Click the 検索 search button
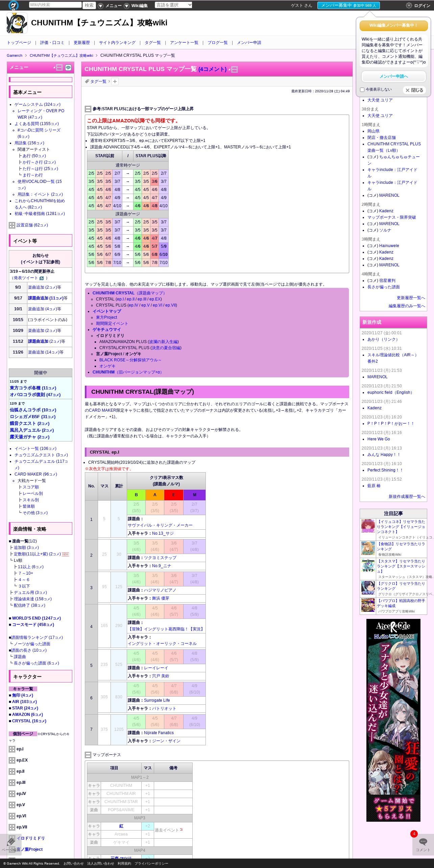 click(x=89, y=5)
